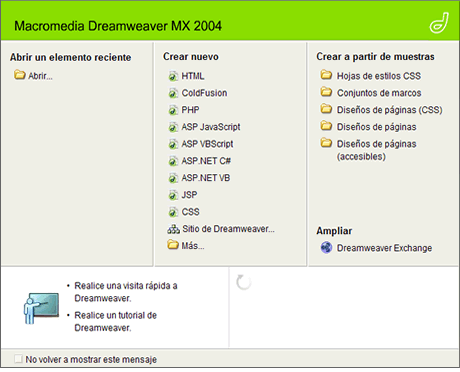This screenshot has width=460, height=372.
Task: Create a new ColdFusion document
Action: coord(204,93)
